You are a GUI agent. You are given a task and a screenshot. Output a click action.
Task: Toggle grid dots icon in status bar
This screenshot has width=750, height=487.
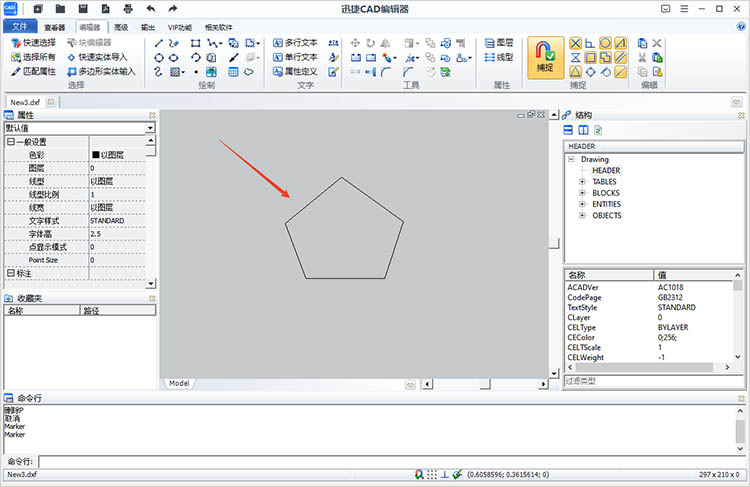point(431,474)
